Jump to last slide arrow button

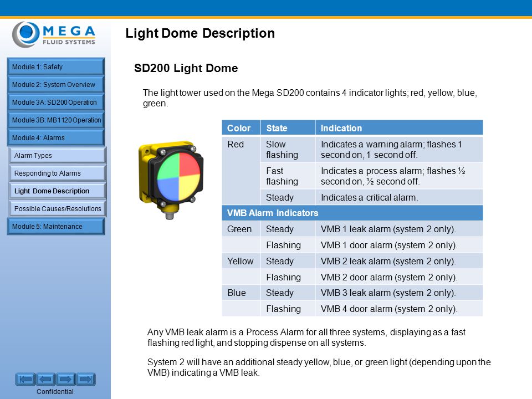[86, 379]
